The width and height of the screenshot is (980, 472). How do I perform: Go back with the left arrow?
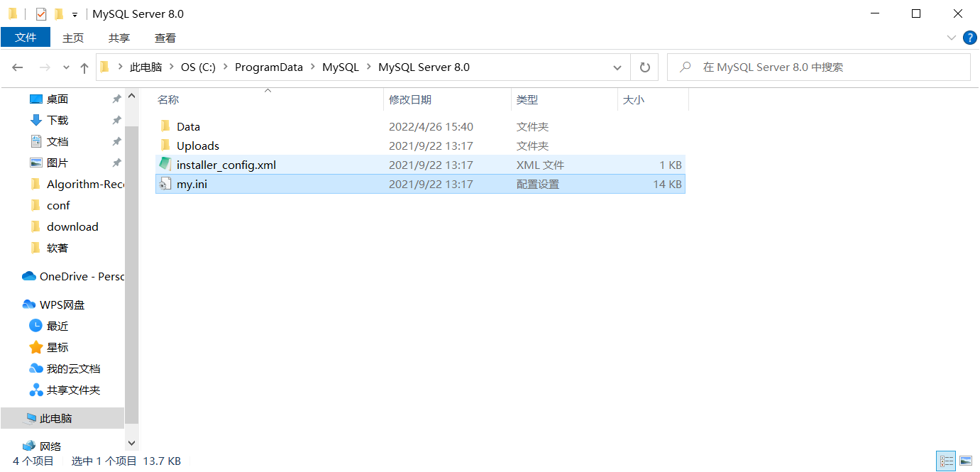point(18,67)
